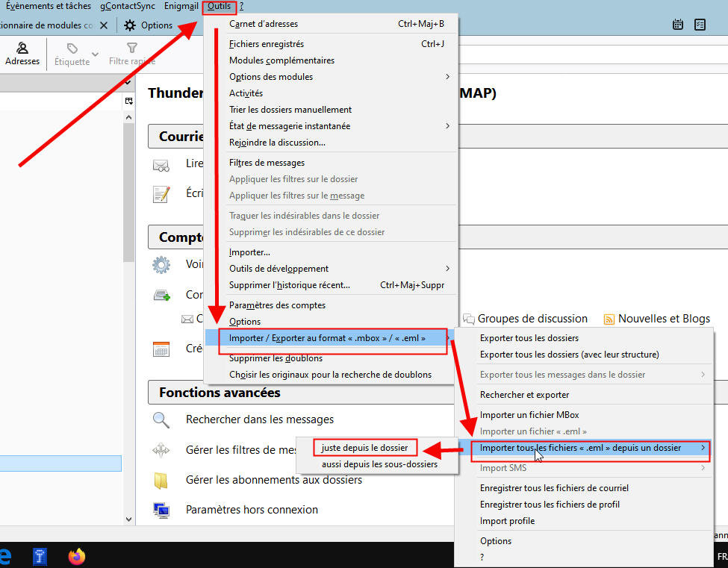Screen dimensions: 728x568
Task: Expand Outils de développement submenu
Action: click(x=447, y=268)
